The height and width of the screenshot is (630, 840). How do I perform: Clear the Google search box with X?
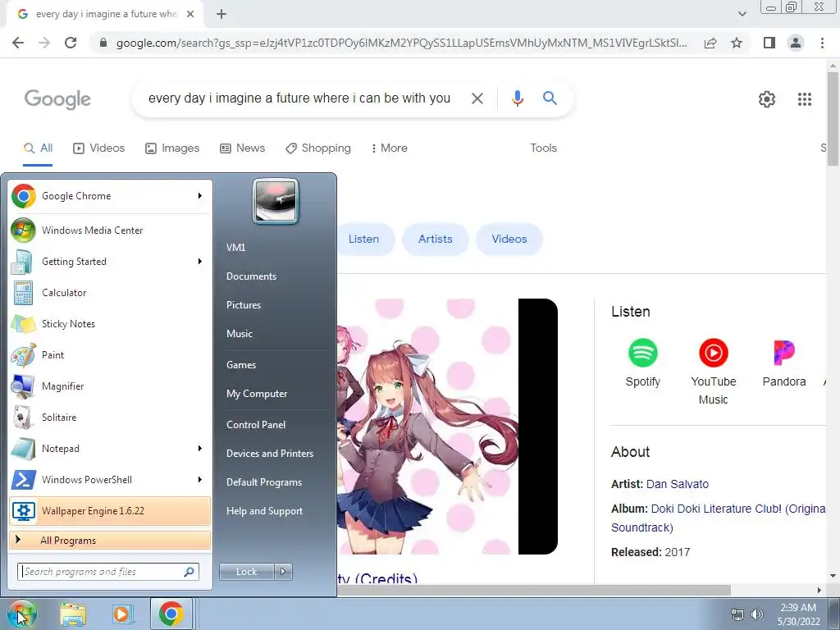click(477, 98)
